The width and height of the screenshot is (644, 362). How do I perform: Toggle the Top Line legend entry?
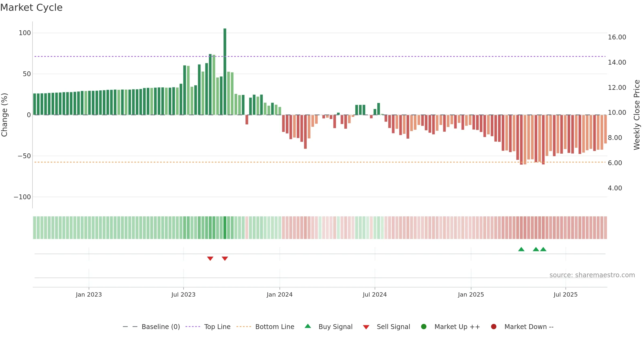point(208,327)
